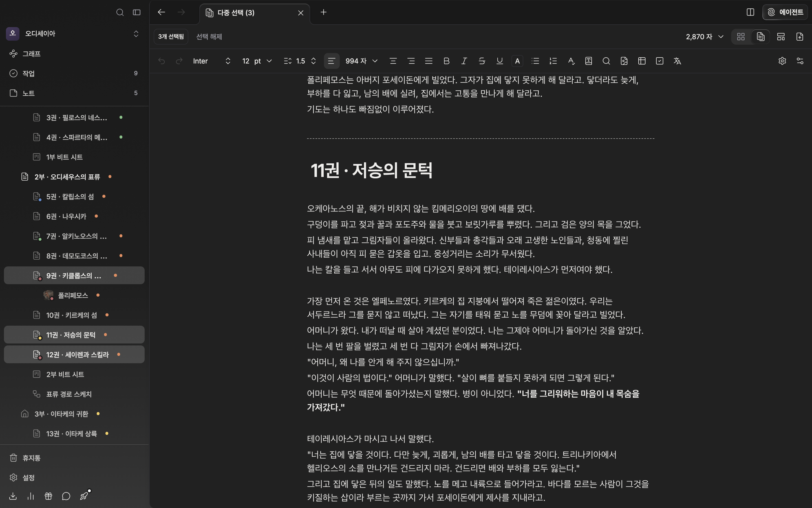The image size is (812, 508).
Task: Insert a numbered list
Action: click(553, 61)
